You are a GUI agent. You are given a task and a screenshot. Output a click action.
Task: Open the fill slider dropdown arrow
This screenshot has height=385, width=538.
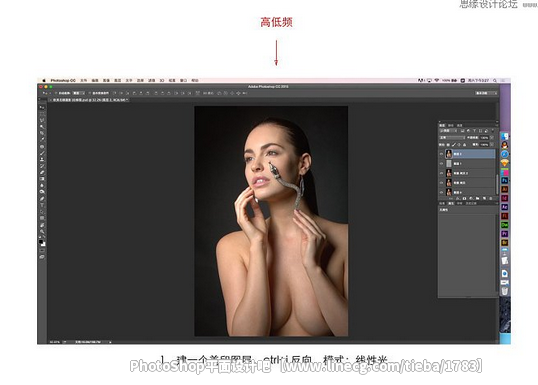click(492, 144)
